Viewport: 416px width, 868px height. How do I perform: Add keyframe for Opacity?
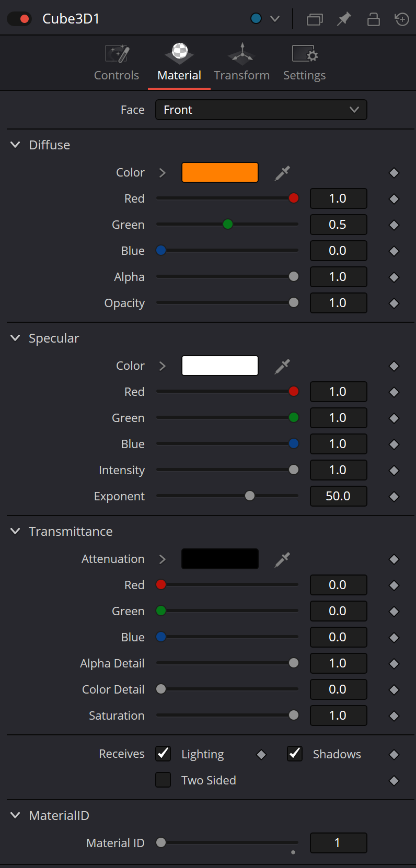tap(394, 303)
